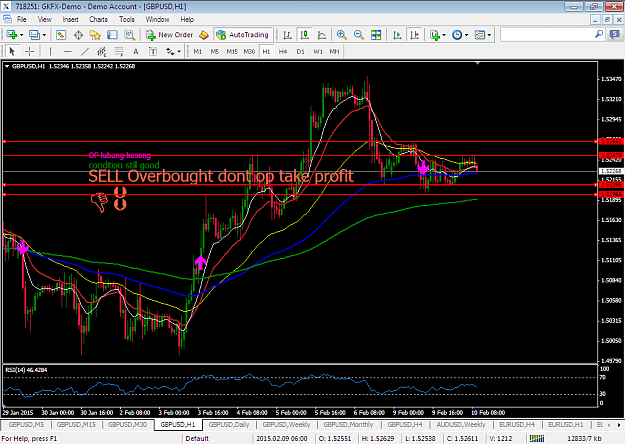Image resolution: width=625 pixels, height=444 pixels.
Task: Zoom in on the chart
Action: click(x=342, y=35)
